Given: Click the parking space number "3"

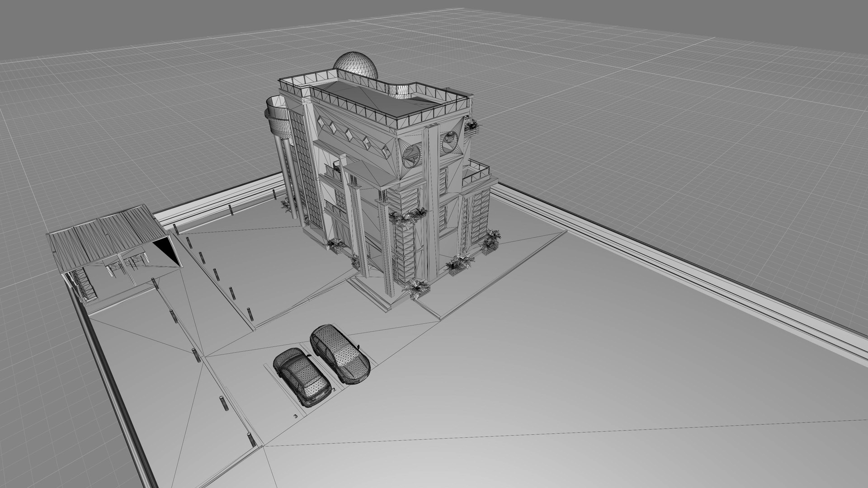Looking at the screenshot, I should click(x=296, y=415).
